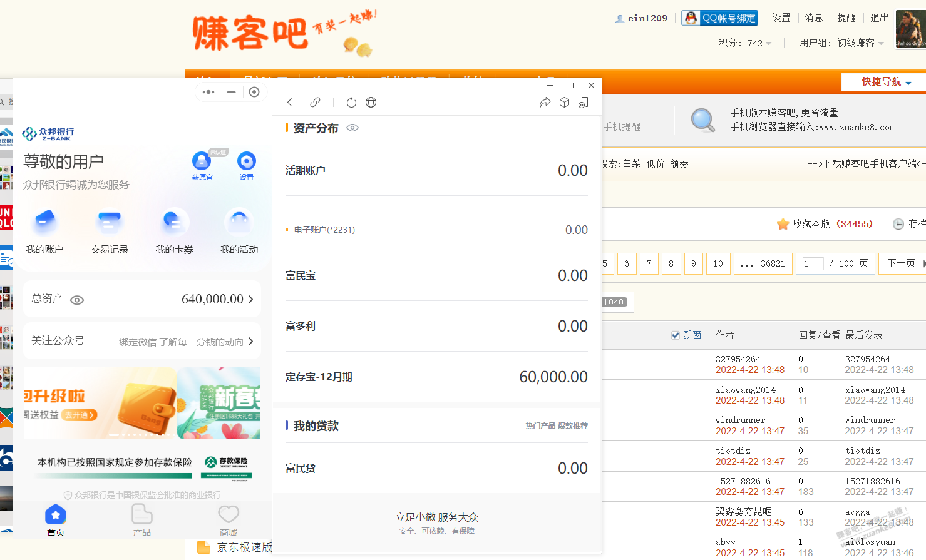
Task: Click 下一页 button
Action: (x=902, y=263)
